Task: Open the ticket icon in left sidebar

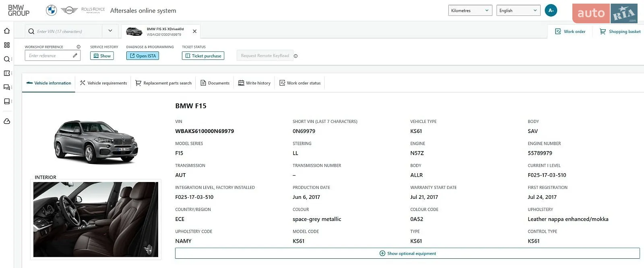Action: (x=7, y=73)
